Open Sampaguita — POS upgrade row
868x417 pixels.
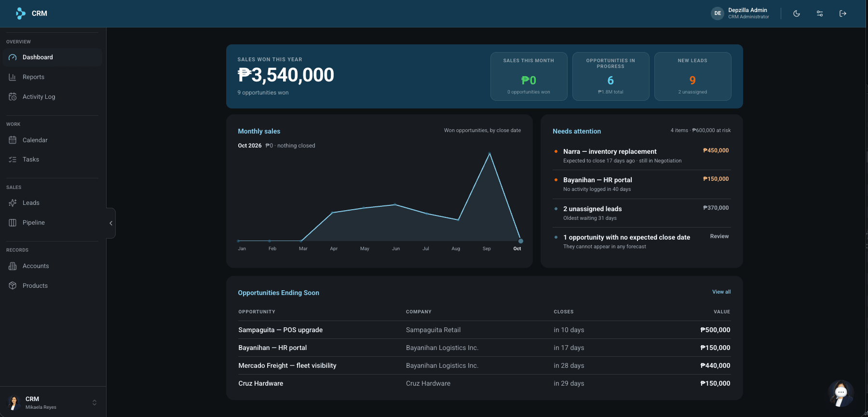(x=484, y=330)
